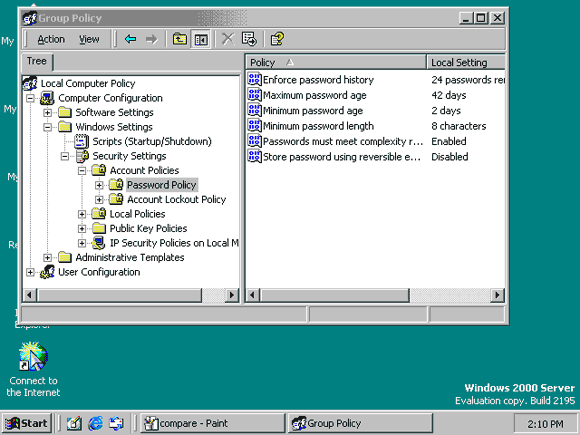580x435 pixels.
Task: Expand the Software Settings folder
Action: click(47, 112)
